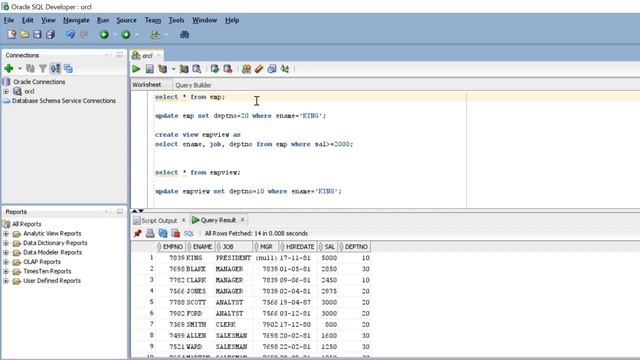Image resolution: width=640 pixels, height=360 pixels.
Task: Open the Edit menu
Action: pos(28,20)
